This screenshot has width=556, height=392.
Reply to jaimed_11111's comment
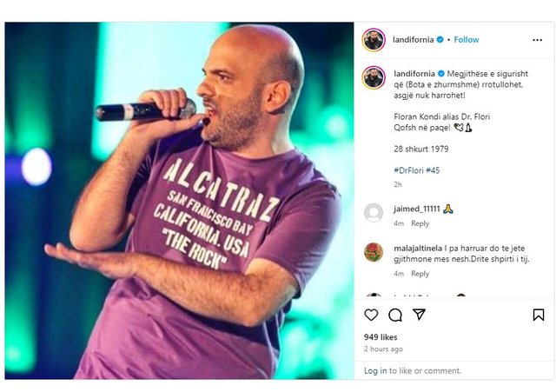coord(420,223)
